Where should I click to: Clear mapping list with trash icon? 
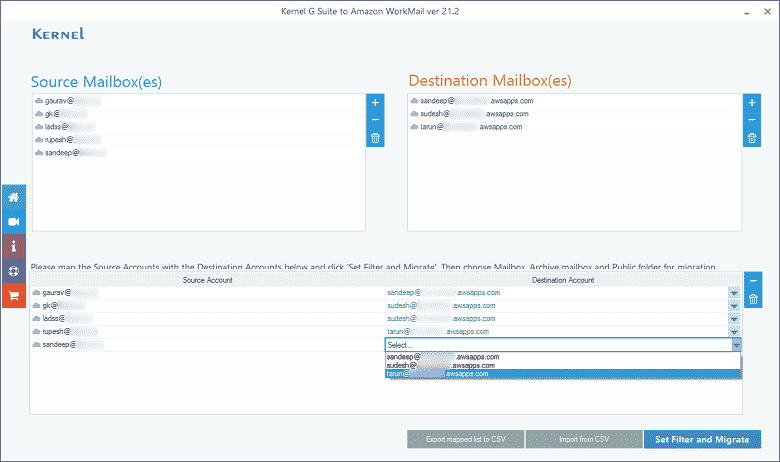753,299
